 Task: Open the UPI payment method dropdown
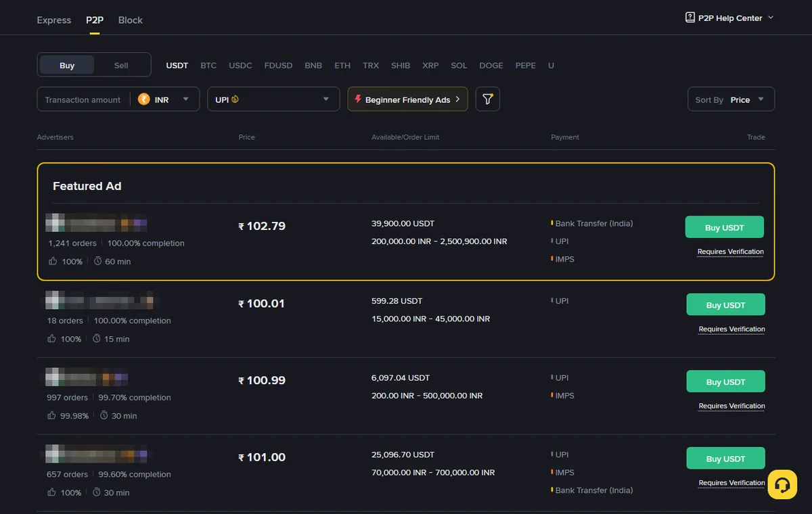pyautogui.click(x=273, y=99)
